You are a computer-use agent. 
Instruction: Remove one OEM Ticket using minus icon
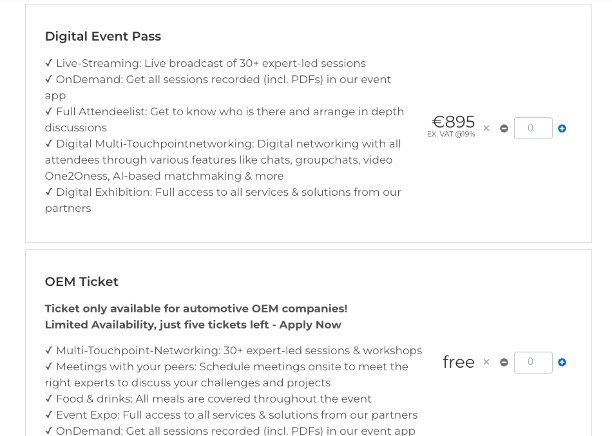coord(504,362)
